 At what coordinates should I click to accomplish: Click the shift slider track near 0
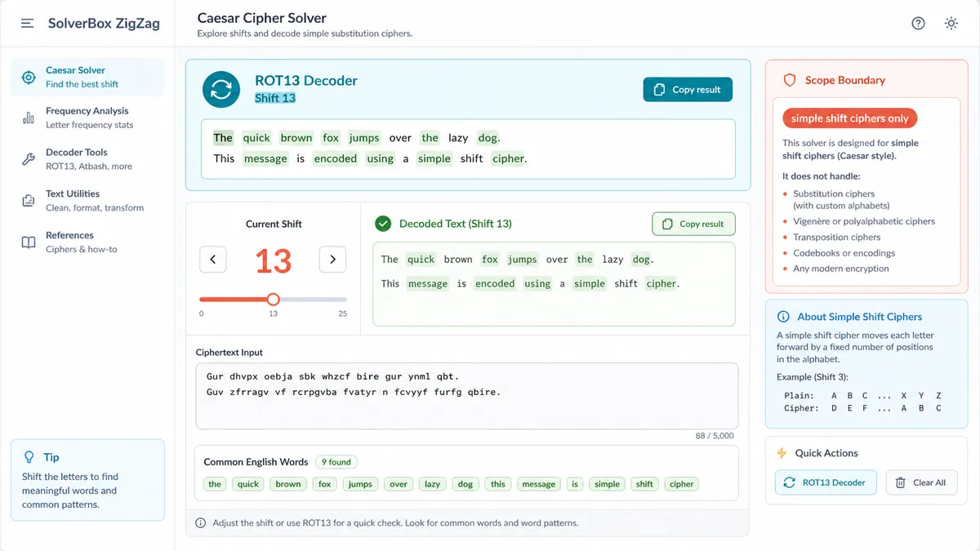point(203,300)
